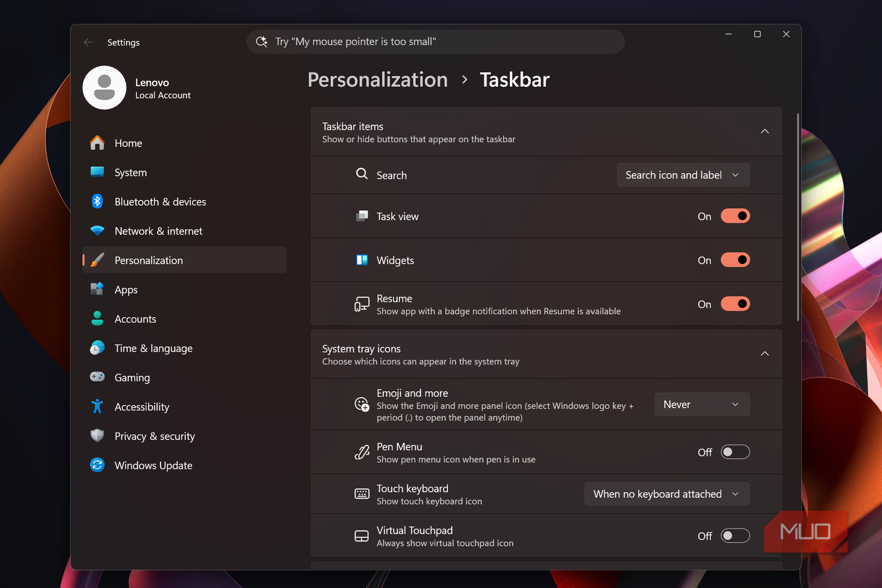The image size is (882, 588).
Task: Open Privacy & security settings
Action: [184, 436]
